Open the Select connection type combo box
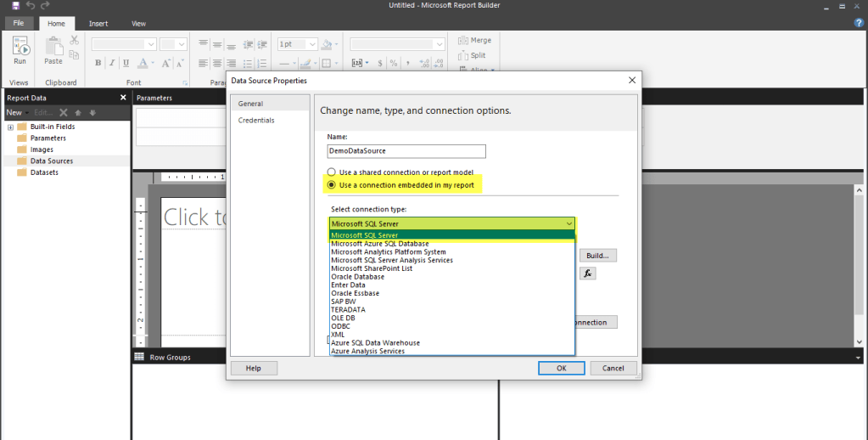This screenshot has width=868, height=440. pyautogui.click(x=451, y=223)
